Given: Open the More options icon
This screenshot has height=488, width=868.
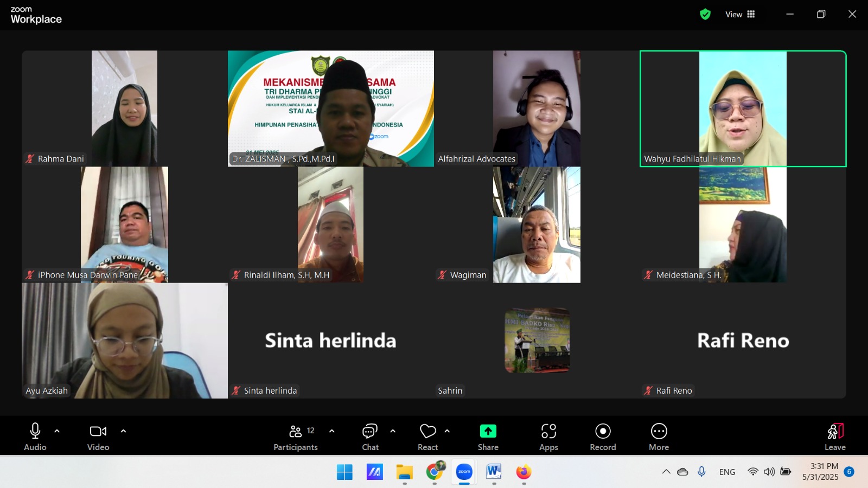Looking at the screenshot, I should [659, 432].
